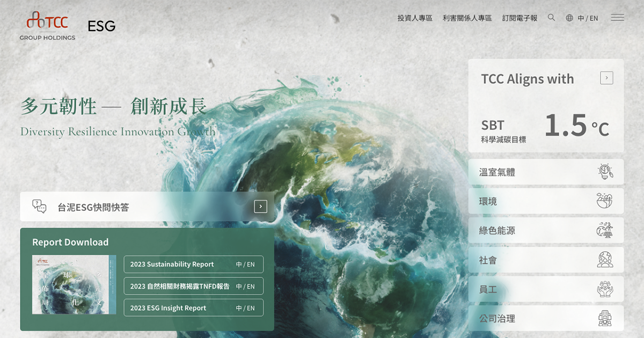Open the 利害關係人專區 menu item
Viewport: 644px width, 338px height.
467,18
